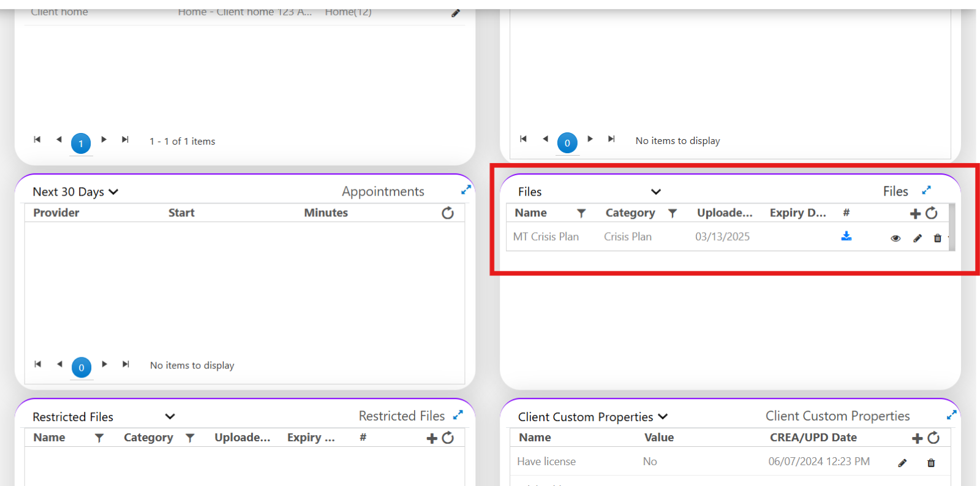Sort appointments by Minutes column
The height and width of the screenshot is (486, 980).
326,213
